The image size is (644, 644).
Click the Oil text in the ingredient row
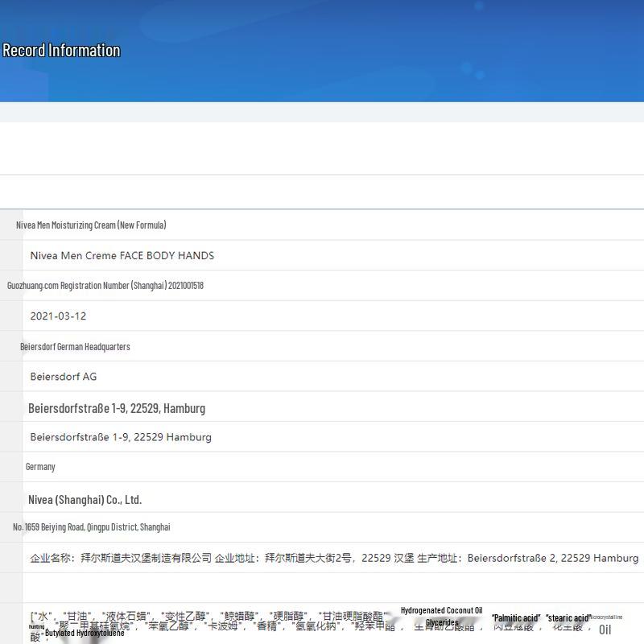point(605,630)
